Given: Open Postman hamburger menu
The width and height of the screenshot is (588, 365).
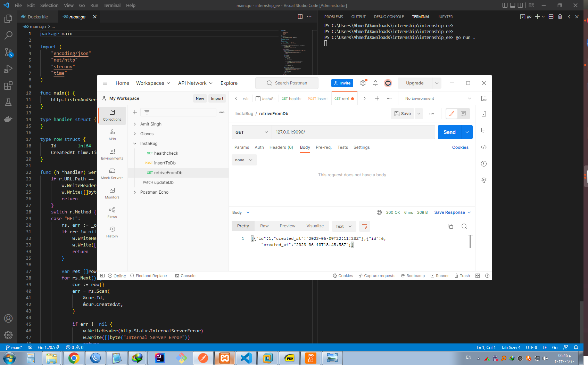Looking at the screenshot, I should (105, 83).
